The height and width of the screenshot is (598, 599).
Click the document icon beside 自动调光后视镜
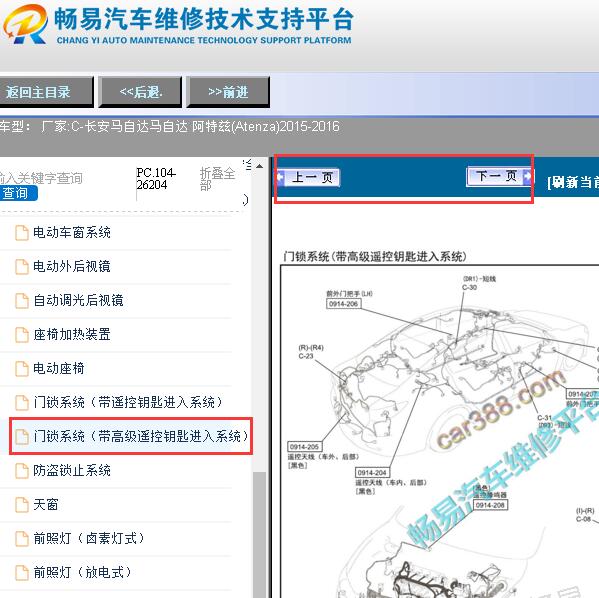click(22, 301)
